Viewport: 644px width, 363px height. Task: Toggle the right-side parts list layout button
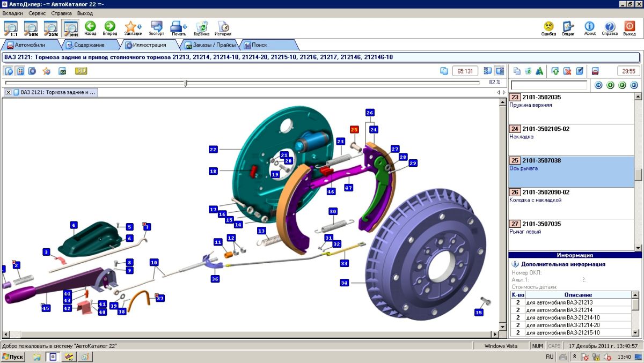click(x=499, y=71)
